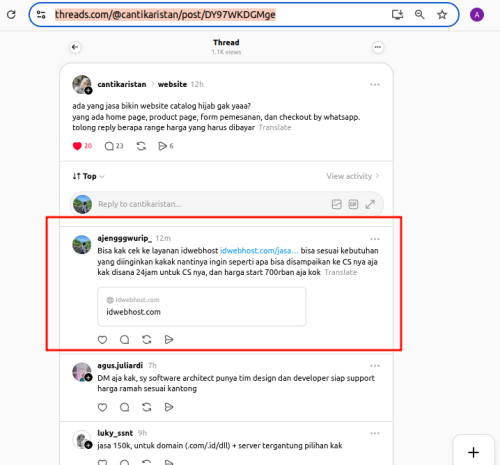Image resolution: width=500 pixels, height=465 pixels.
Task: Open agus.juliardi profile picture
Action: pyautogui.click(x=82, y=372)
